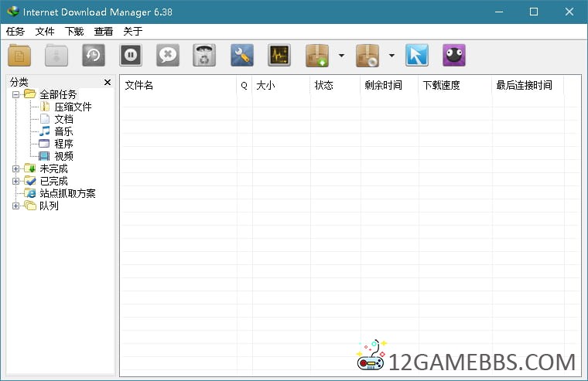Sort by 大小 column header
588x381 pixels.
[x=282, y=86]
